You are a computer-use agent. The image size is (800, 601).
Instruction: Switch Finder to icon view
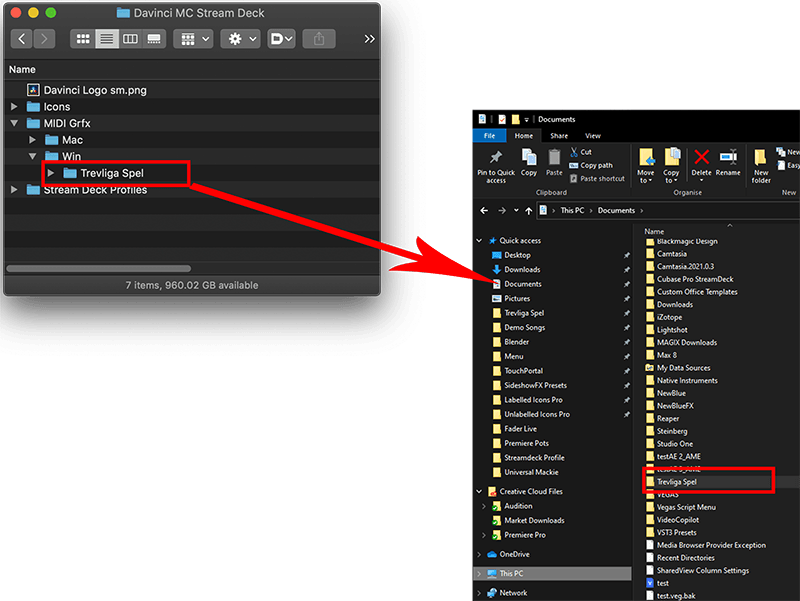coord(83,39)
